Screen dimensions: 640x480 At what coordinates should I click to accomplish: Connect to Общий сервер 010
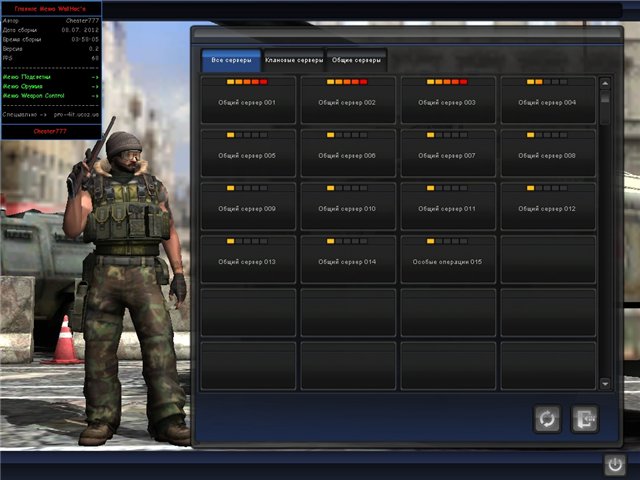click(348, 206)
